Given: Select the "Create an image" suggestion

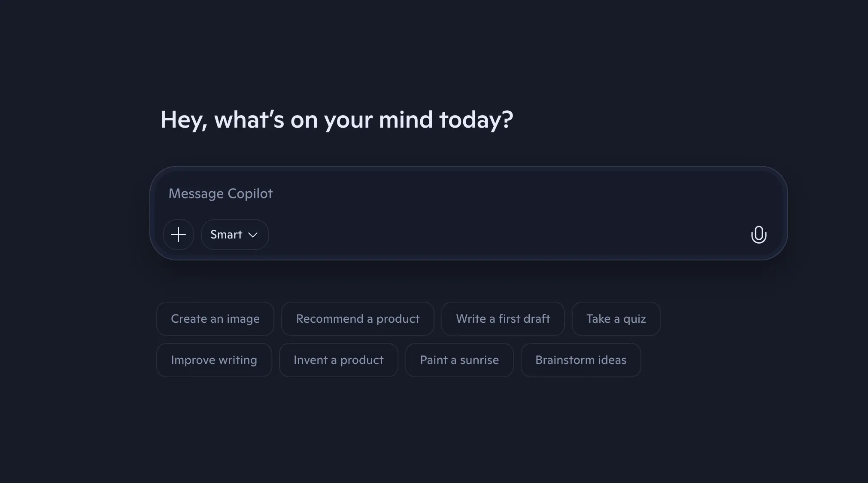Looking at the screenshot, I should click(215, 319).
